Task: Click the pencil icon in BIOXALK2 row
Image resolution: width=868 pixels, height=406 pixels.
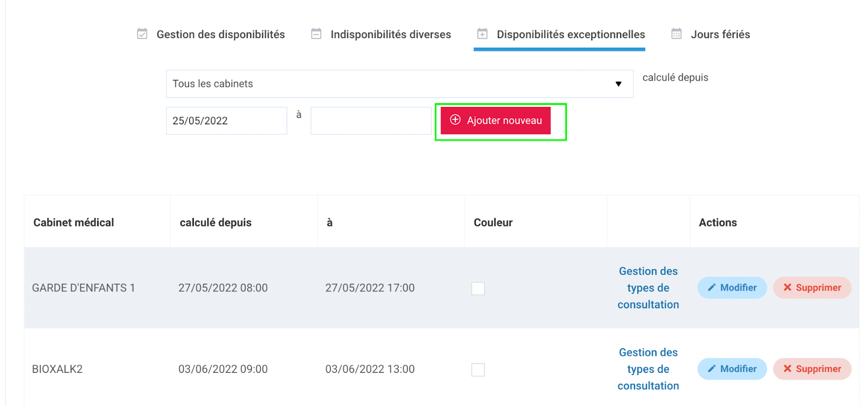Action: 712,369
